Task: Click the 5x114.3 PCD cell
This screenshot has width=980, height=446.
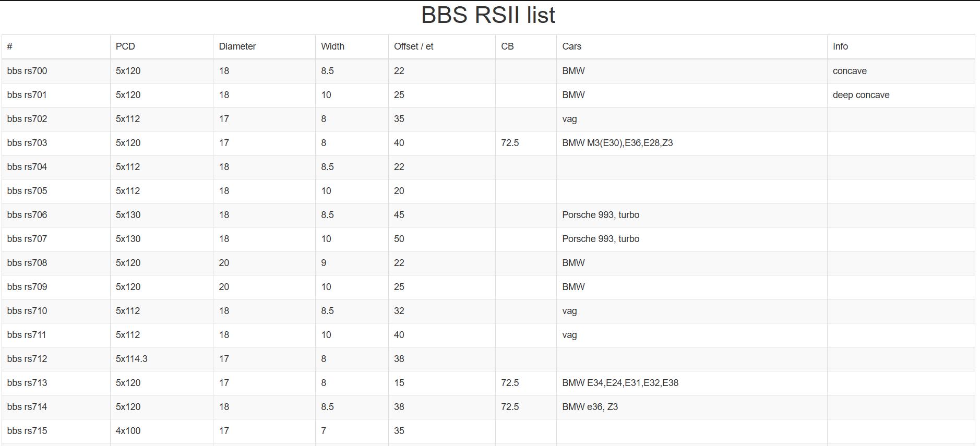Action: click(x=161, y=359)
